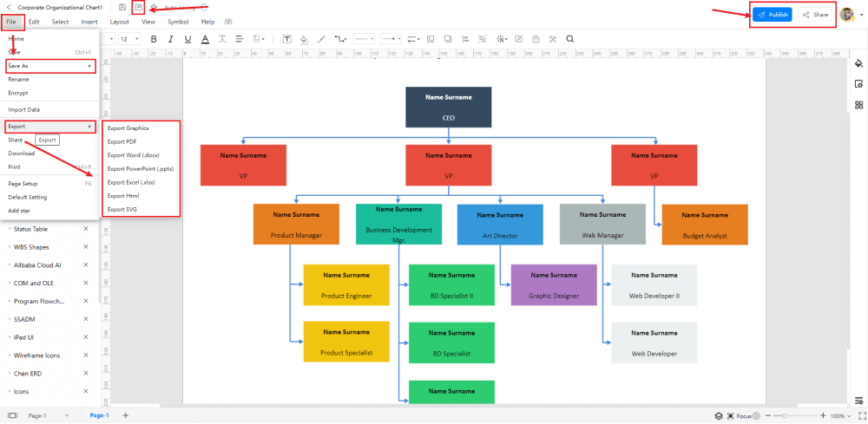
Task: Close the Wireframe Icons library
Action: (x=86, y=355)
